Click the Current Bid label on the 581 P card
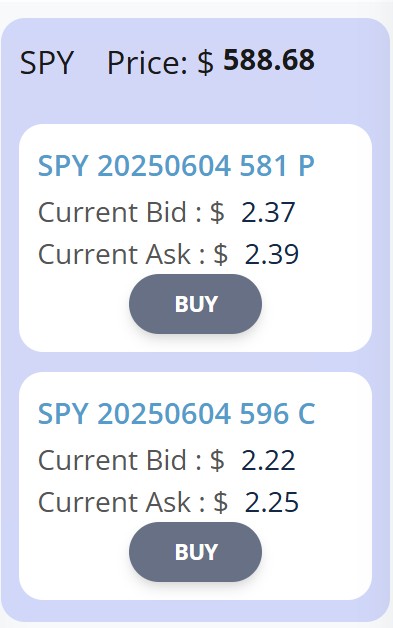Image resolution: width=393 pixels, height=628 pixels. [112, 212]
